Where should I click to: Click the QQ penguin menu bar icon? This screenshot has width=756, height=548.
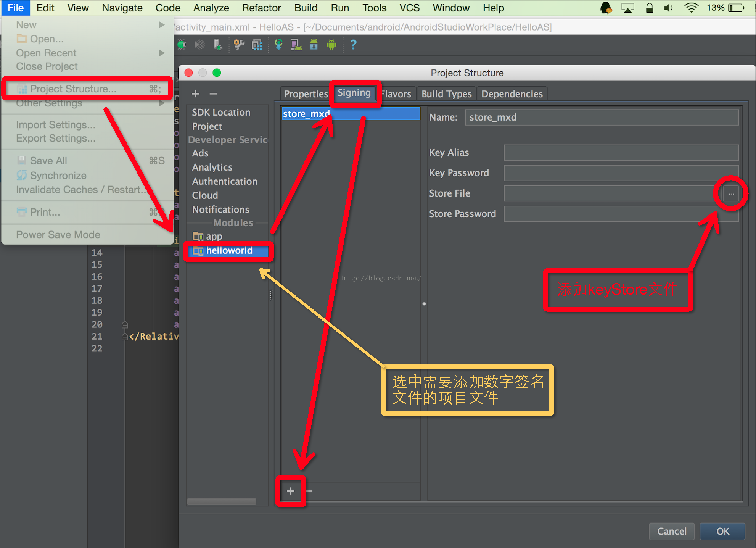pyautogui.click(x=606, y=8)
